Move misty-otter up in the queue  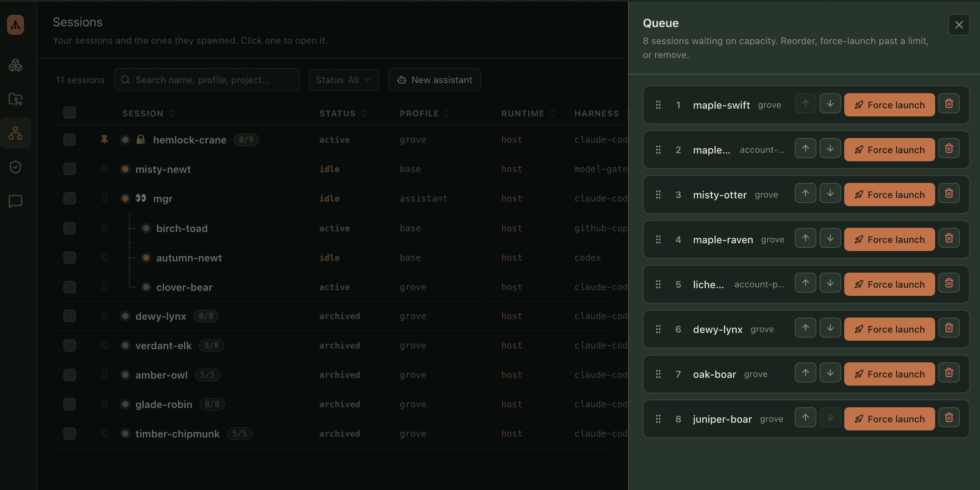click(x=805, y=193)
